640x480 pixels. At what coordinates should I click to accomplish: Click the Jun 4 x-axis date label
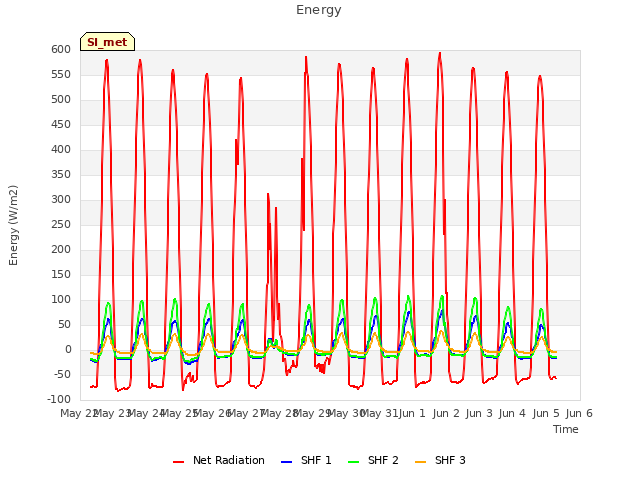click(512, 413)
